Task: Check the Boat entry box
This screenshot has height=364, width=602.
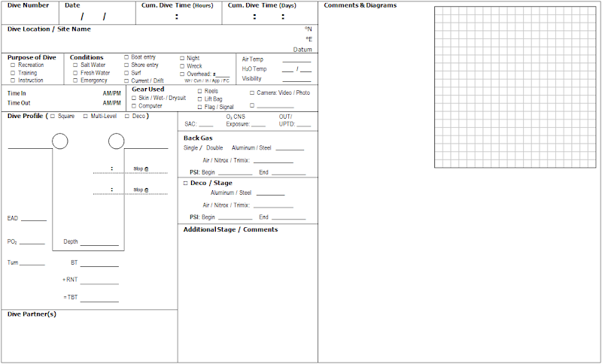Action: [x=126, y=56]
